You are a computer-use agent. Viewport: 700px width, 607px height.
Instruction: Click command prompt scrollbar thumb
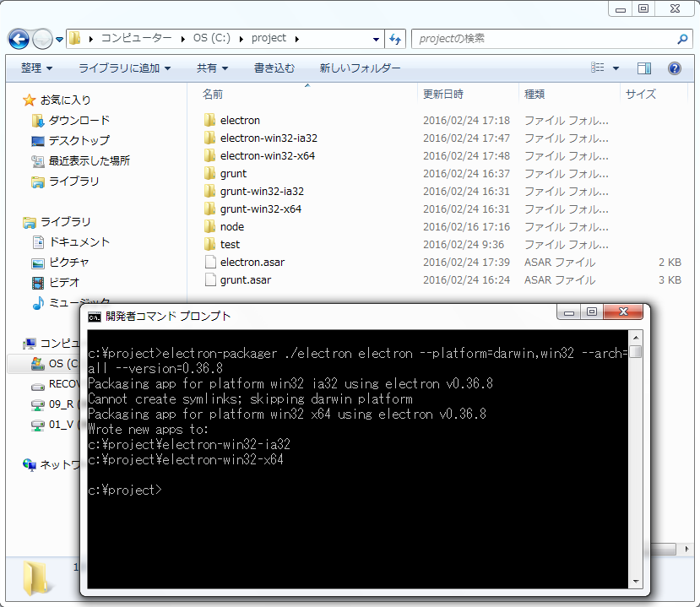tap(636, 352)
